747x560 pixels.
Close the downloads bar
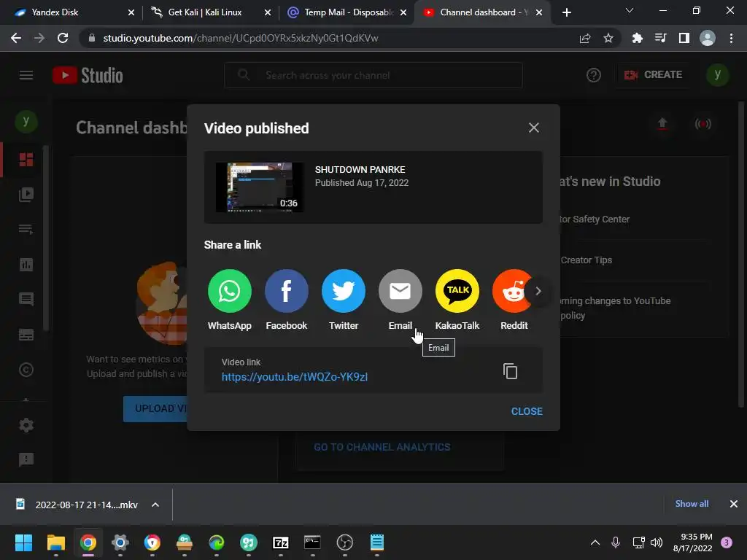[x=734, y=504]
